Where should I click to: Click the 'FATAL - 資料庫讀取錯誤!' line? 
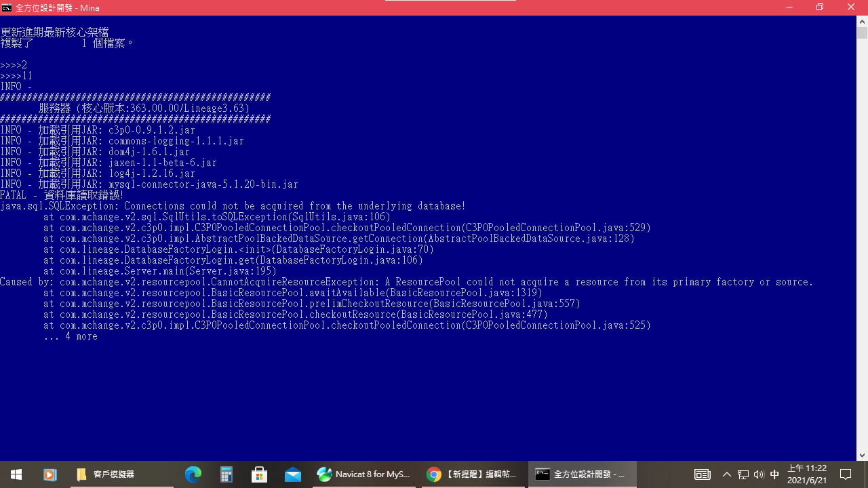(x=62, y=195)
